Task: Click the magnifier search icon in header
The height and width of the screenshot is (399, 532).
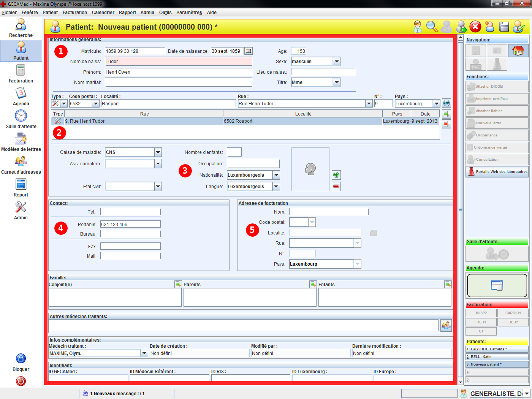Action: click(432, 27)
